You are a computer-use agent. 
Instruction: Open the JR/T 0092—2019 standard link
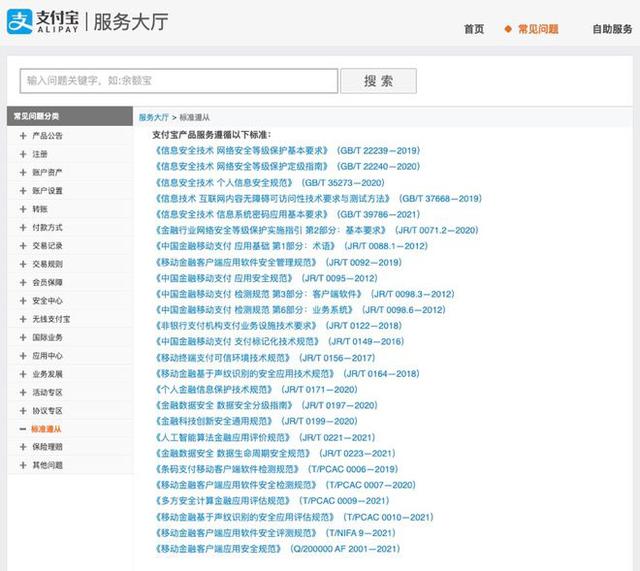click(x=278, y=262)
